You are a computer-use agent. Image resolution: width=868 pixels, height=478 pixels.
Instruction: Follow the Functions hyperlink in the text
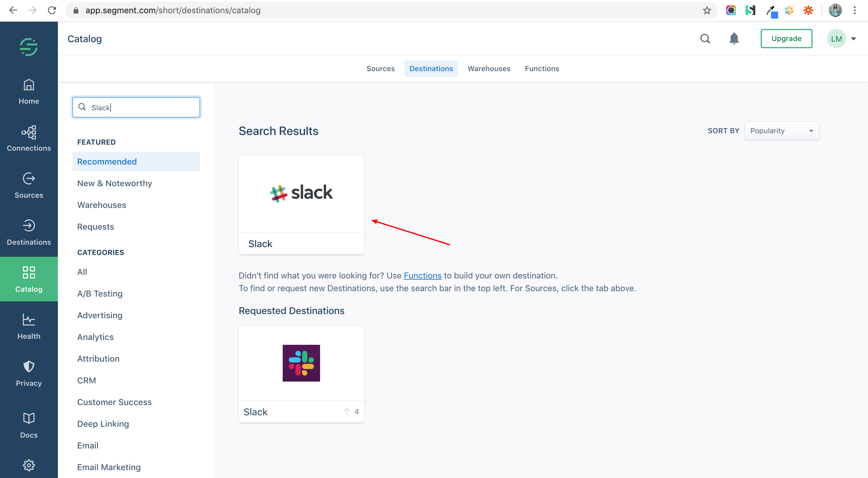coord(422,275)
